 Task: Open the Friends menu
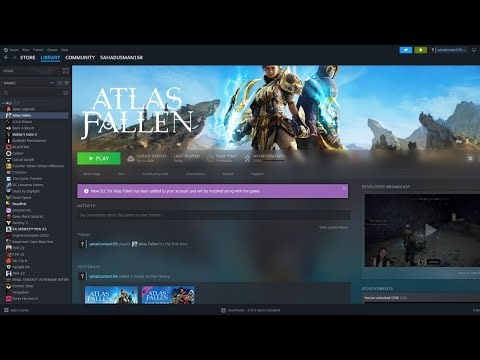[x=38, y=50]
